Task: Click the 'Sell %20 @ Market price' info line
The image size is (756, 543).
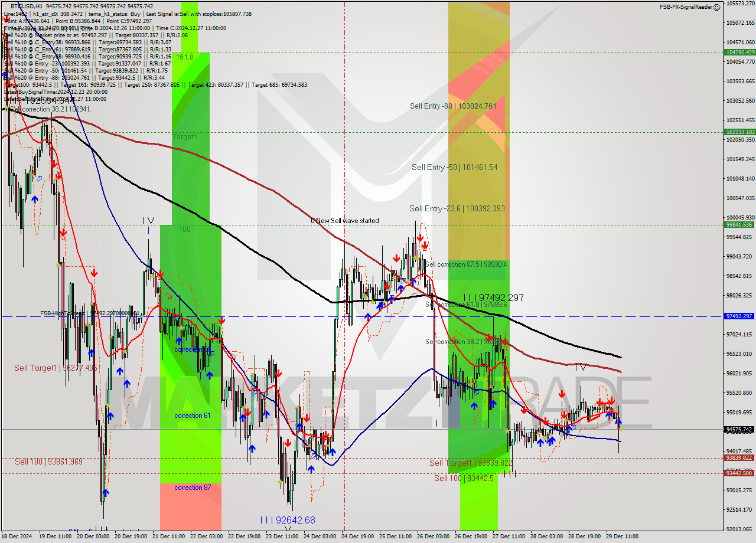Action: (x=96, y=35)
